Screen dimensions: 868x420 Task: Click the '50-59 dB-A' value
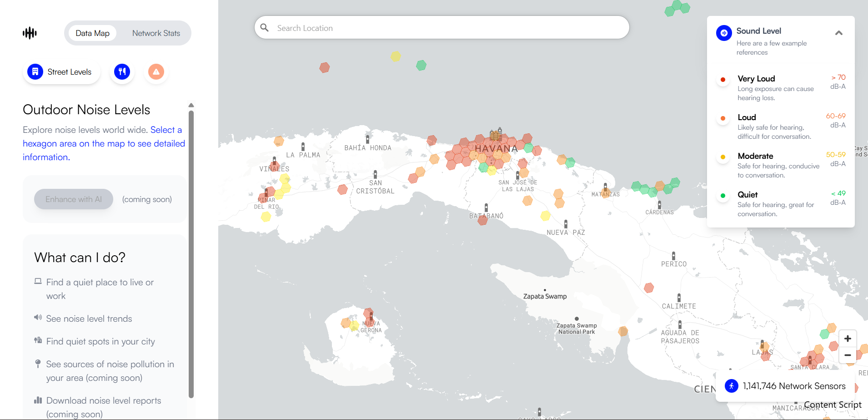[836, 159]
